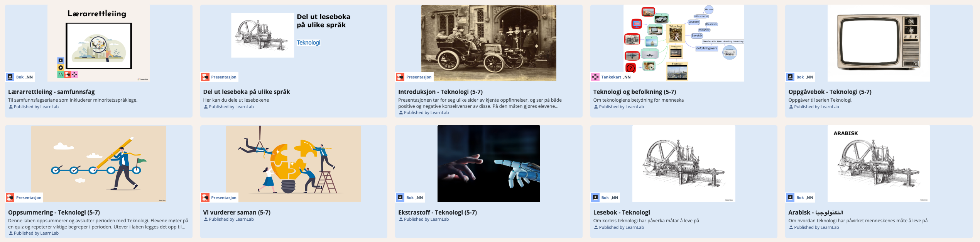Viewport: 980px width, 242px height.
Task: Open Vi vurderer saman (5-7) title
Action: coord(237,212)
